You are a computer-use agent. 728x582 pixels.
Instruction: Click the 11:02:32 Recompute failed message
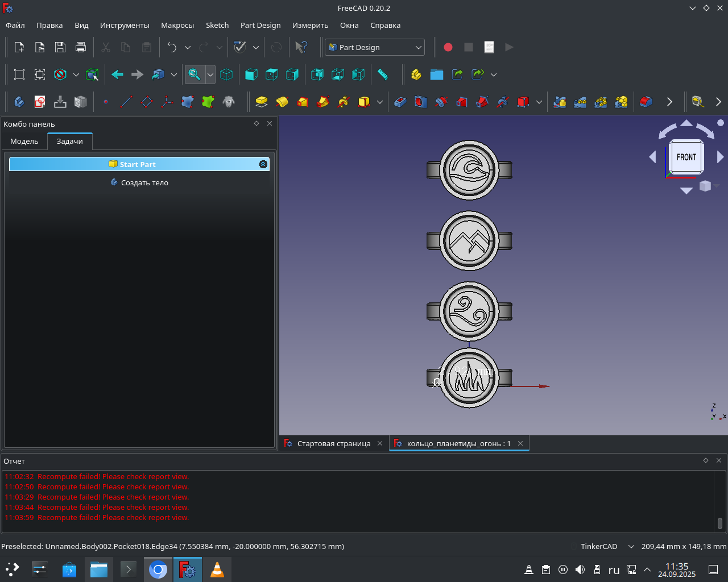97,476
